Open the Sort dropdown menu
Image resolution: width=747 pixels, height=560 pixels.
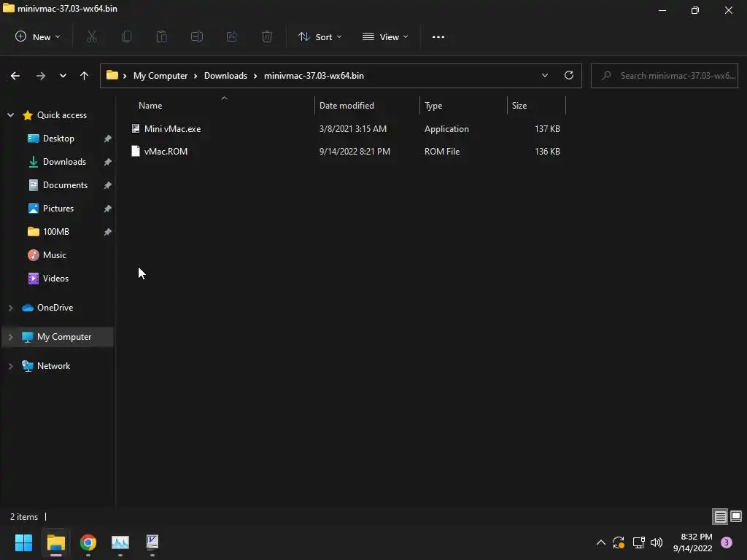coord(320,36)
